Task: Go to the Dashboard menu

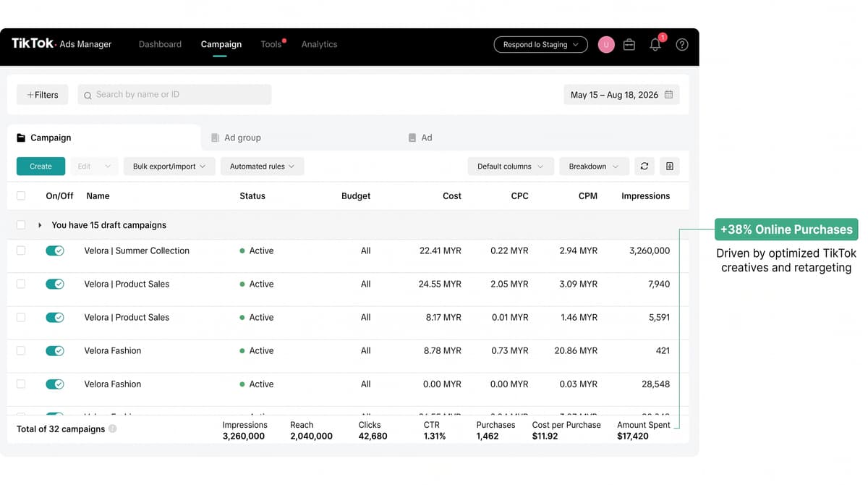Action: (160, 44)
